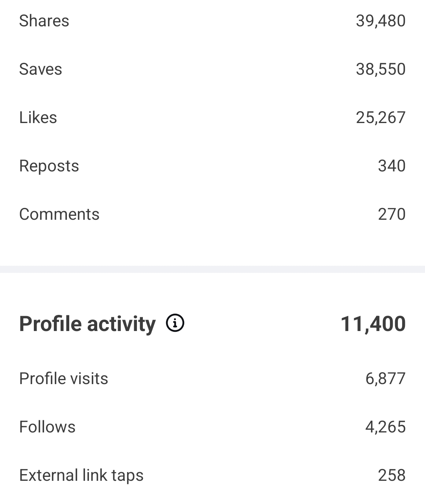Click the Saves count 38,550
This screenshot has height=504, width=425.
click(x=381, y=69)
